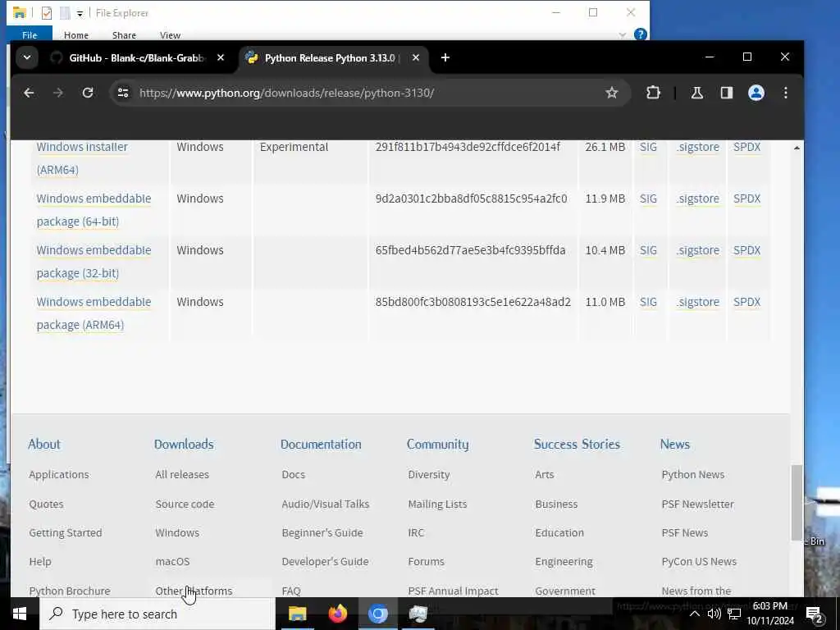Open Developer's Guide link
Screen dimensions: 840x630
325,561
